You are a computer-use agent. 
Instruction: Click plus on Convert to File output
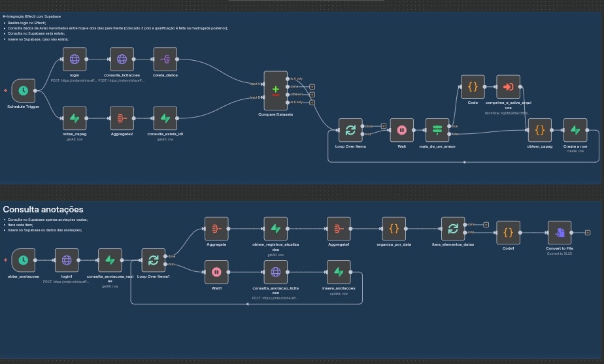[x=588, y=232]
